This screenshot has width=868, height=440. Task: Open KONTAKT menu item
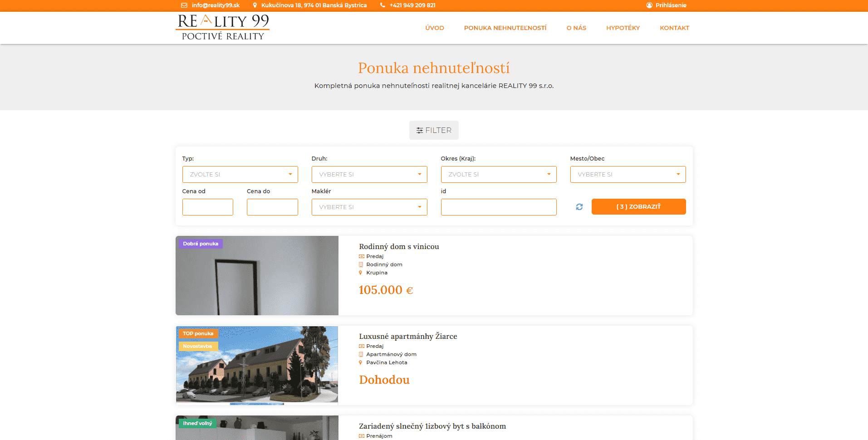[x=674, y=28]
